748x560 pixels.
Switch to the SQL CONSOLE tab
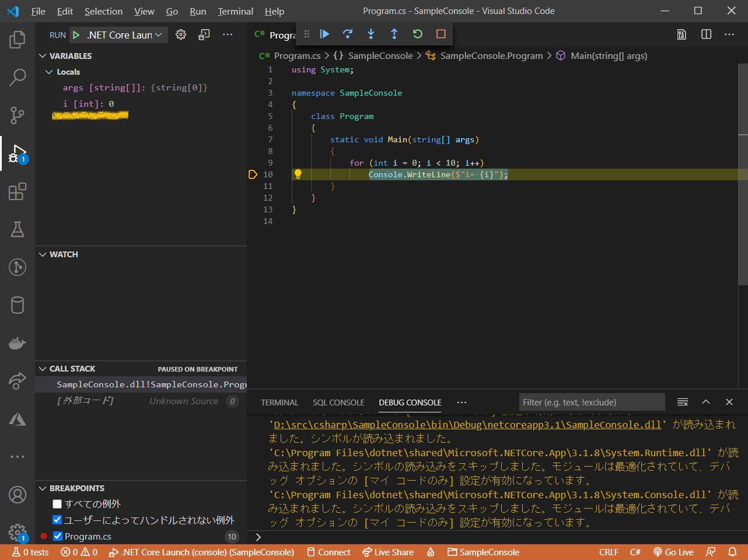click(338, 402)
